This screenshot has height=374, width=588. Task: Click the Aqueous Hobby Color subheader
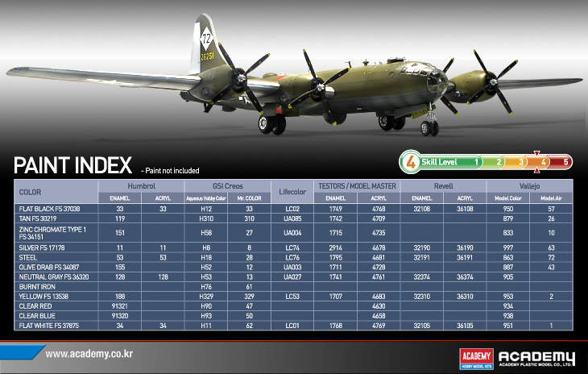point(206,198)
